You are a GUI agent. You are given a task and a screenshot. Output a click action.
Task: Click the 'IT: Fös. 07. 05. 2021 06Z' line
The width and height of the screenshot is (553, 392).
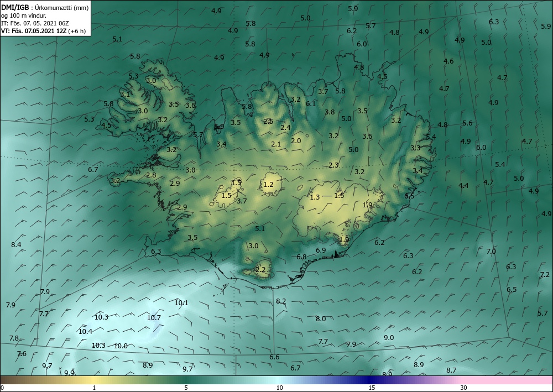pos(35,23)
